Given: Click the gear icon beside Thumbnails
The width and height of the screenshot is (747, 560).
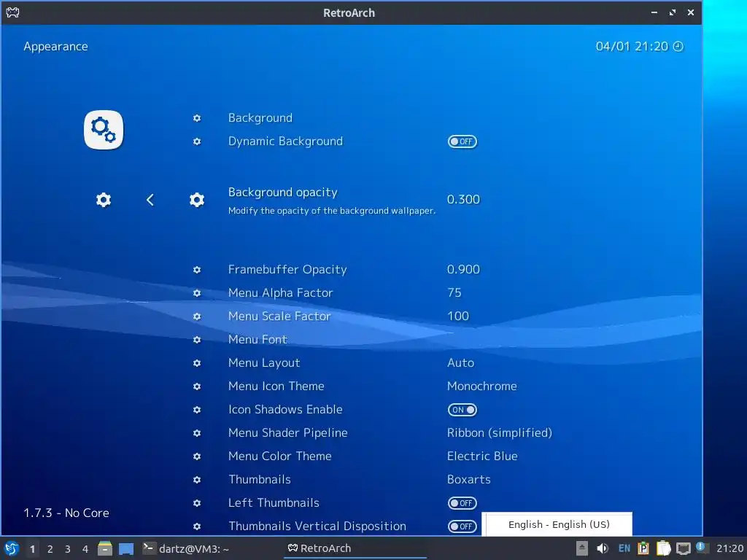Looking at the screenshot, I should coord(197,480).
